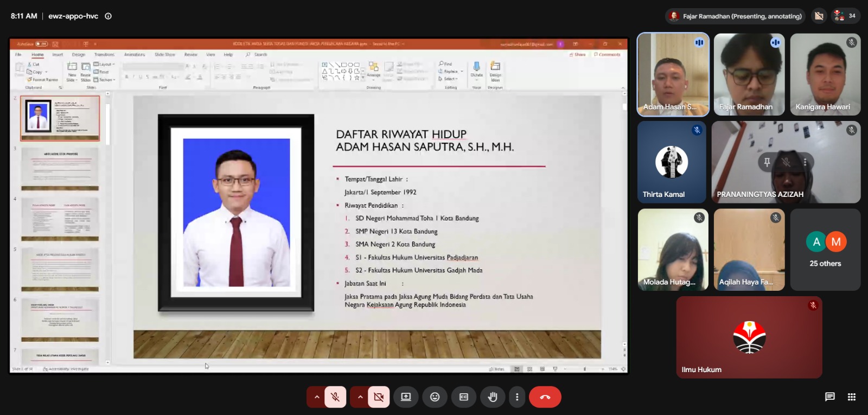Click PowerPoint Save icon in title bar
This screenshot has width=868, height=415.
point(55,44)
